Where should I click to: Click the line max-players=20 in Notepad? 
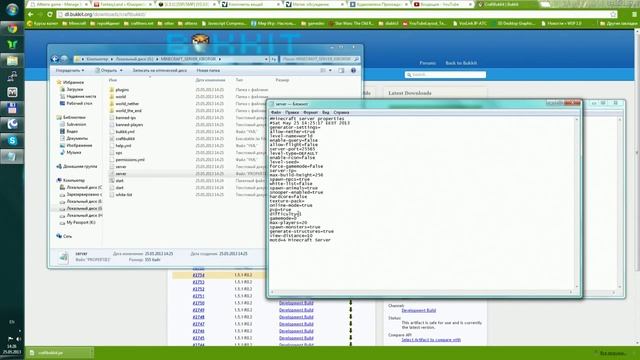[x=288, y=223]
